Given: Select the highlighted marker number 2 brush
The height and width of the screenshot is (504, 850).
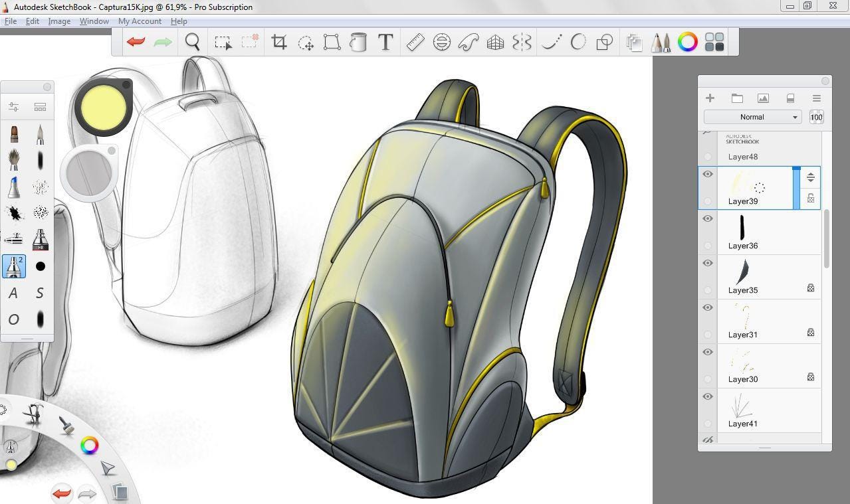Looking at the screenshot, I should 14,266.
